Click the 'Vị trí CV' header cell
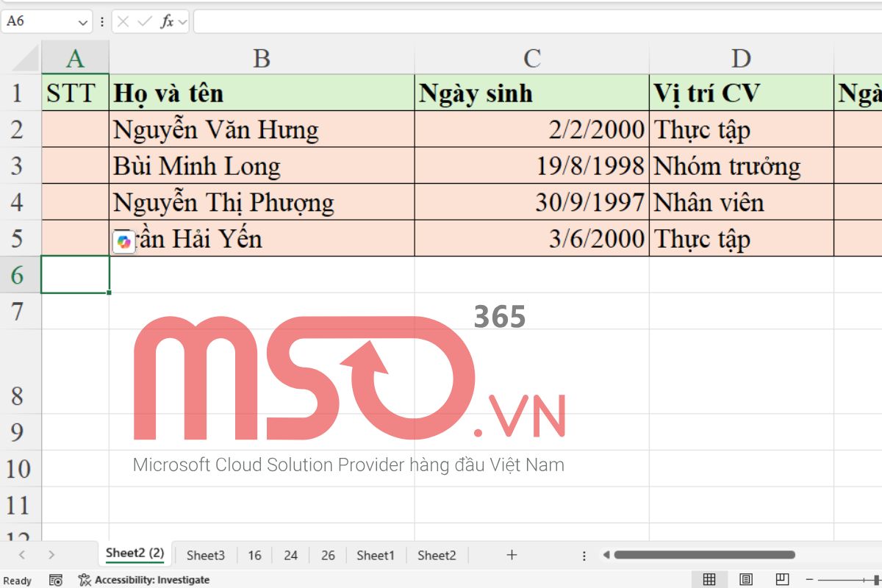882x588 pixels. [742, 93]
